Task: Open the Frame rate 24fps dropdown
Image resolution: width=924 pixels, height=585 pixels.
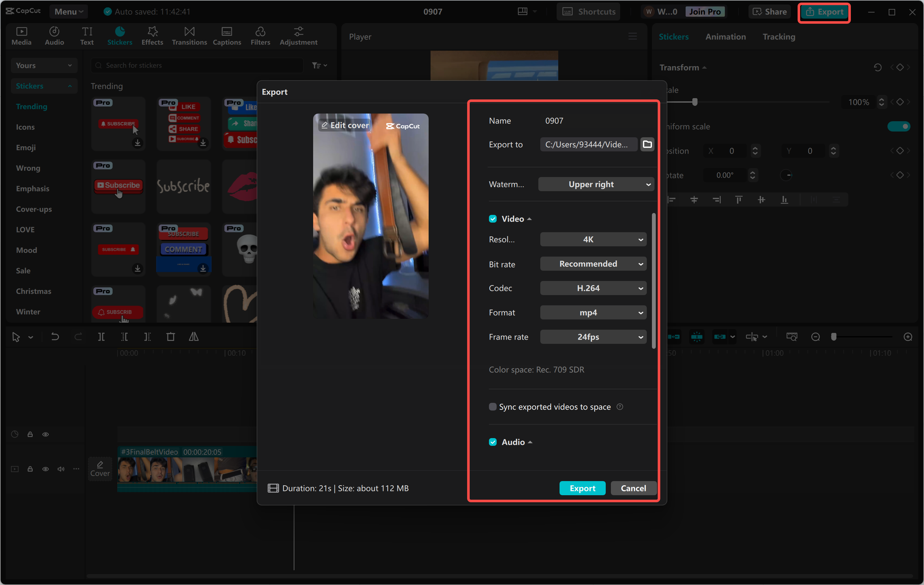Action: [593, 337]
